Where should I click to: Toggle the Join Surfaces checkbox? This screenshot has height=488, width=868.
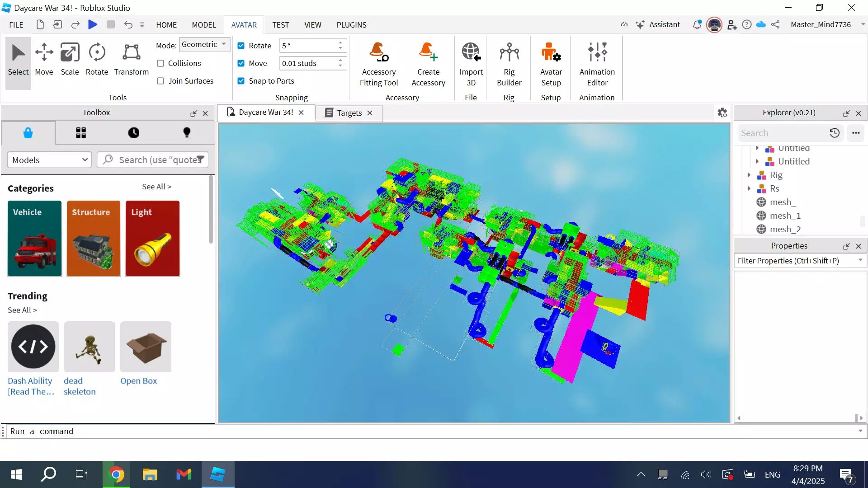tap(160, 81)
